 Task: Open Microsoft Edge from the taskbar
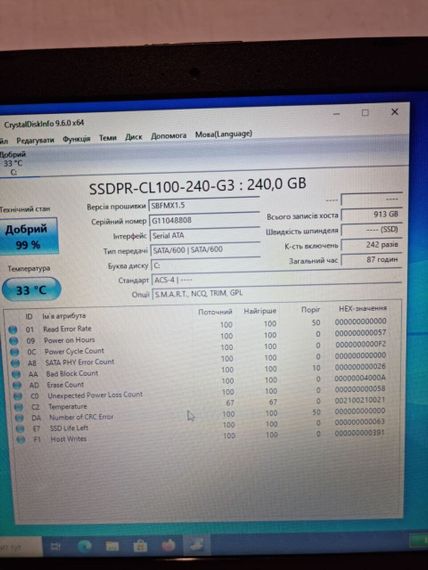point(84,546)
